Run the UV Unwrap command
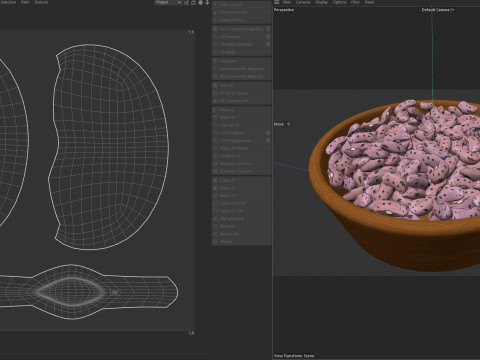This screenshot has height=360, width=480. pos(239,37)
